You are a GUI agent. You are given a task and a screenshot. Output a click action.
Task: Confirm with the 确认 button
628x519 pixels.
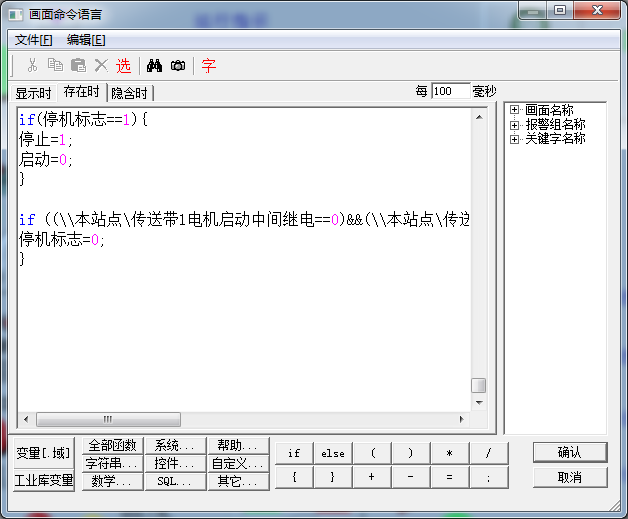tap(570, 453)
